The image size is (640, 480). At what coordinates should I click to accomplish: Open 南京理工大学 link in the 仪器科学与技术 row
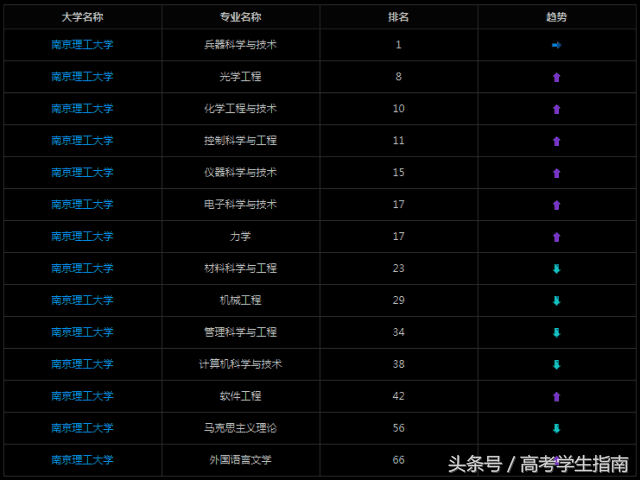click(x=82, y=172)
